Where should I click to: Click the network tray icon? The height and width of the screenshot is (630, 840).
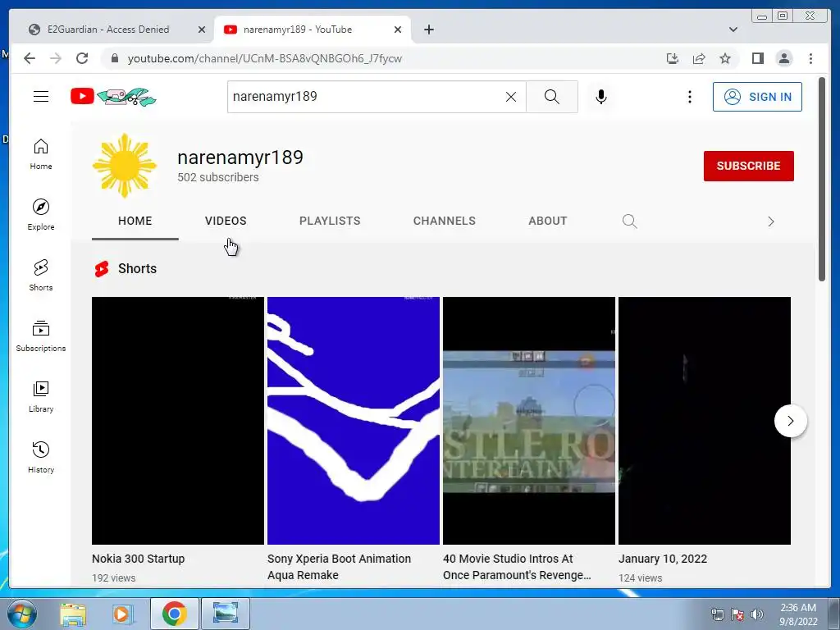click(717, 614)
